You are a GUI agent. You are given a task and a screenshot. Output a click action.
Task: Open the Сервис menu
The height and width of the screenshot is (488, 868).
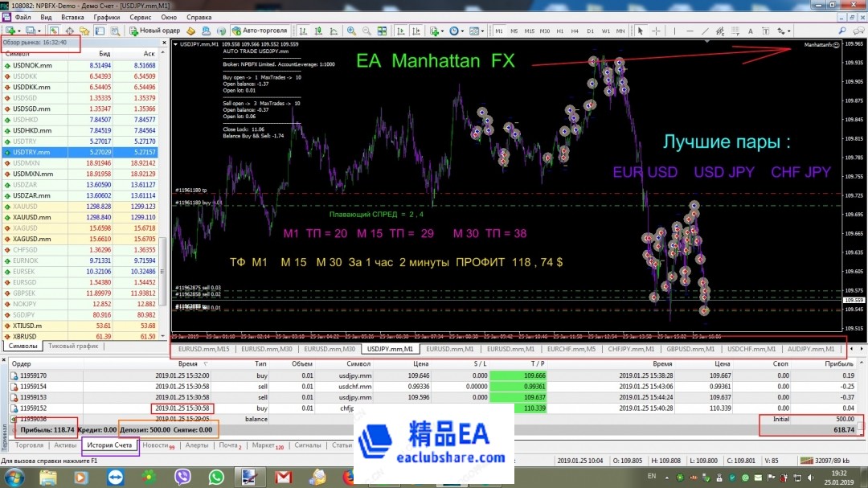click(141, 16)
